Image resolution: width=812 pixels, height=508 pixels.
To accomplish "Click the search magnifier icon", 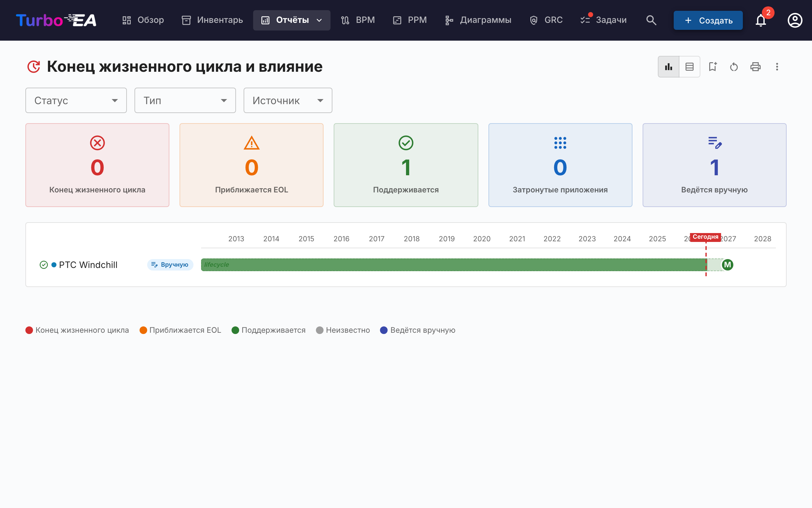I will click(651, 20).
